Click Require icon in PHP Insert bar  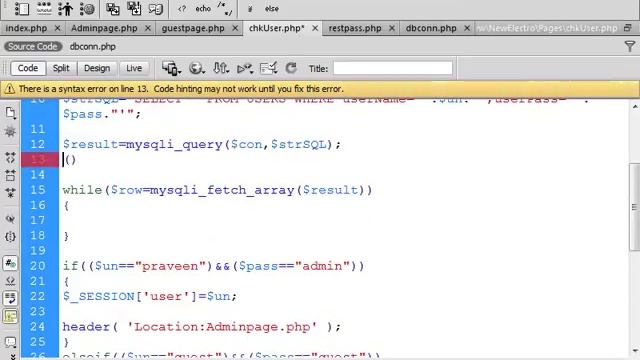click(x=134, y=9)
